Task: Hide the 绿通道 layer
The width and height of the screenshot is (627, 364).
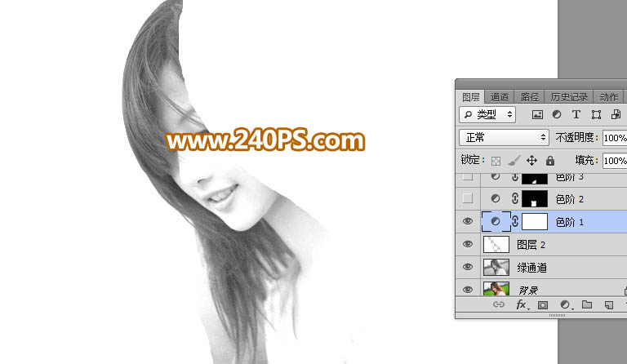Action: pyautogui.click(x=468, y=267)
